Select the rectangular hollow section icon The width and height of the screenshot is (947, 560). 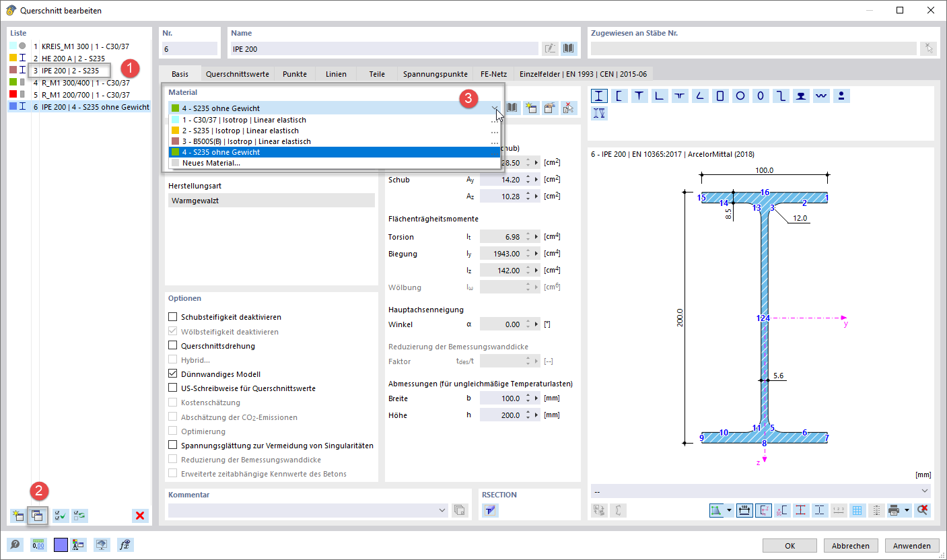[x=720, y=96]
